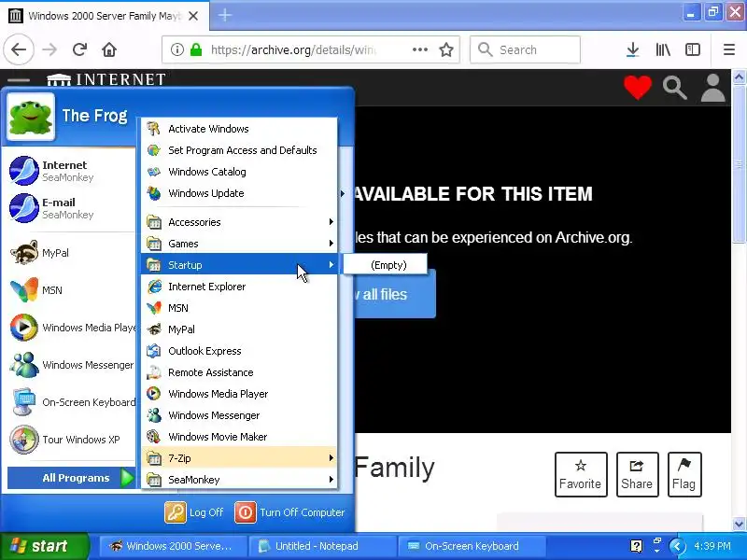Launch Tour Windows XP
747x560 pixels.
click(70, 439)
